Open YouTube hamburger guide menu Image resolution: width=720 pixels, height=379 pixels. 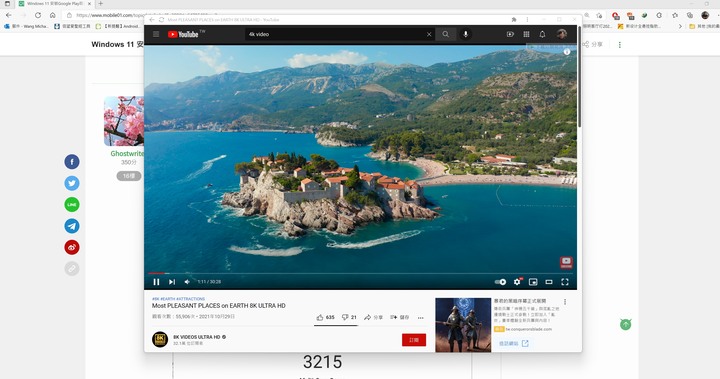pyautogui.click(x=156, y=34)
